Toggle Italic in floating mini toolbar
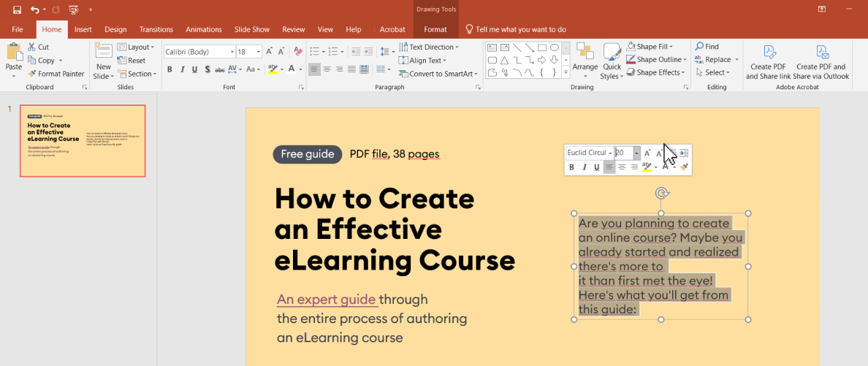868x366 pixels. (x=584, y=167)
